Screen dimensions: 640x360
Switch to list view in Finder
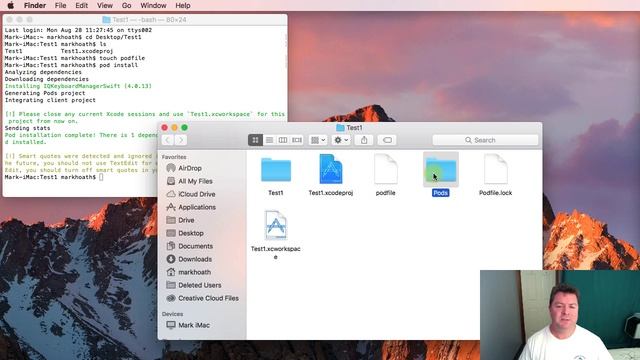click(x=269, y=140)
